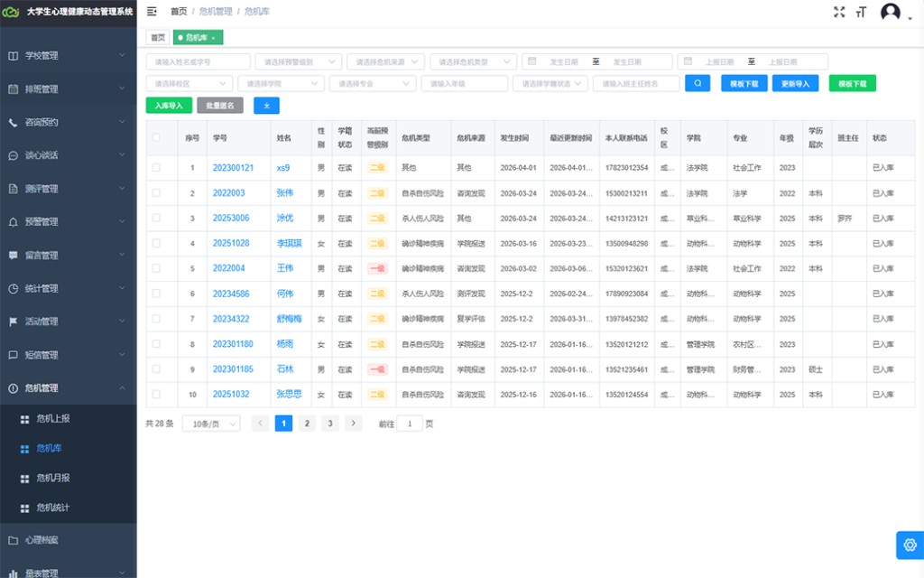Check the row for 张思思
This screenshot has width=924, height=578.
click(156, 394)
